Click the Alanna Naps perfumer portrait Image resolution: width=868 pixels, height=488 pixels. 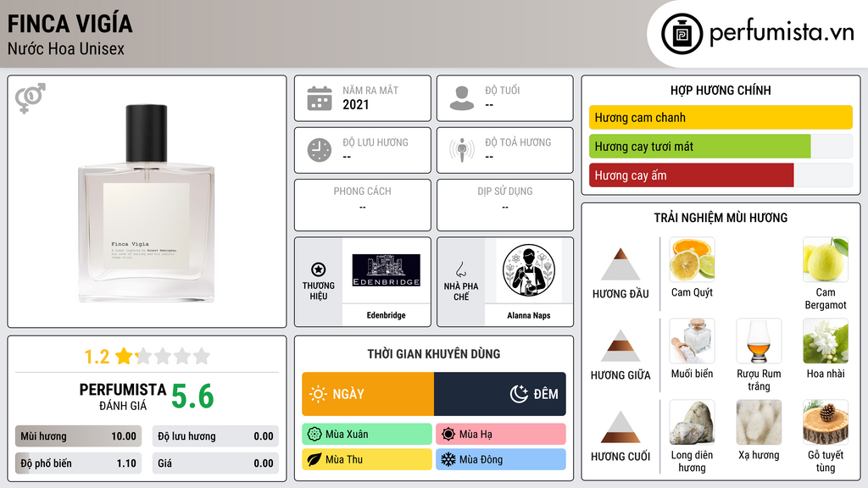[x=529, y=270]
